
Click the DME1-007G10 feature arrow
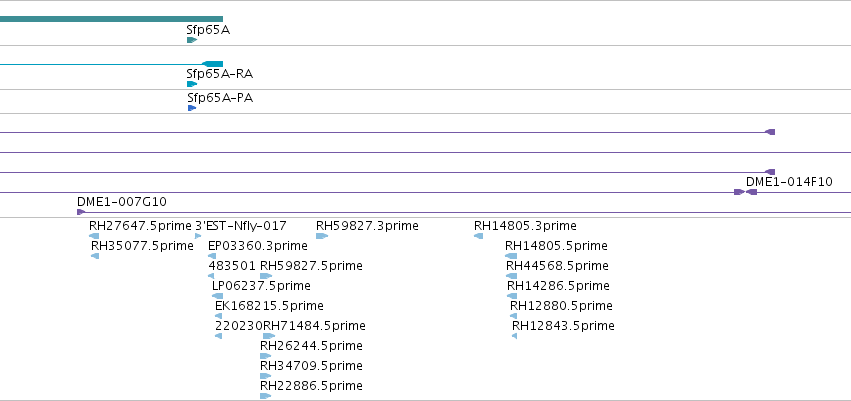click(81, 212)
